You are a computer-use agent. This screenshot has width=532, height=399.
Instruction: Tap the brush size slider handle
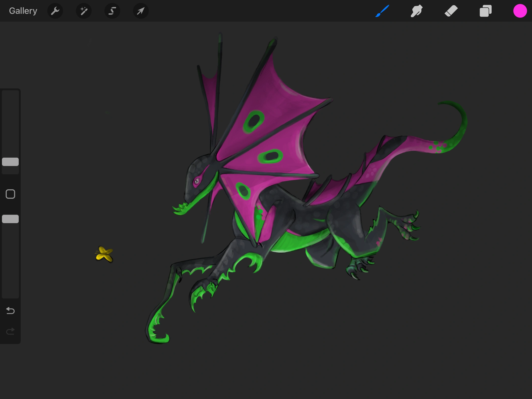pyautogui.click(x=10, y=161)
